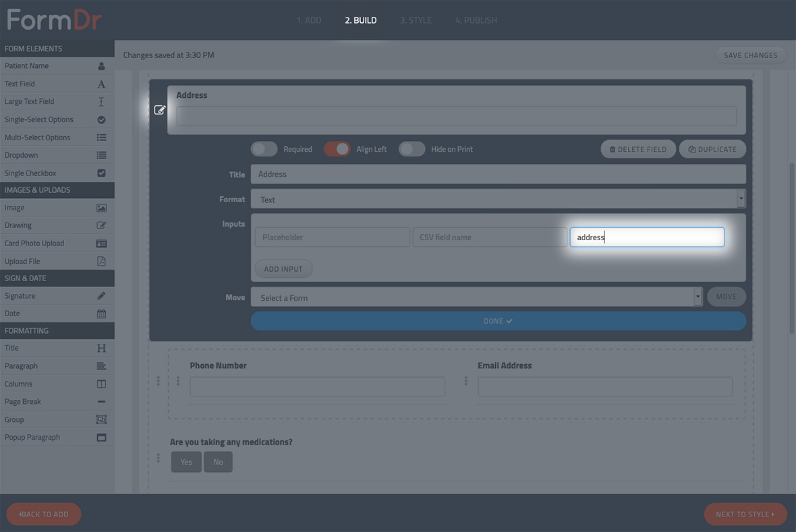Screen dimensions: 796x532
Task: Click the Popup Paragraph window icon
Action: coord(102,438)
